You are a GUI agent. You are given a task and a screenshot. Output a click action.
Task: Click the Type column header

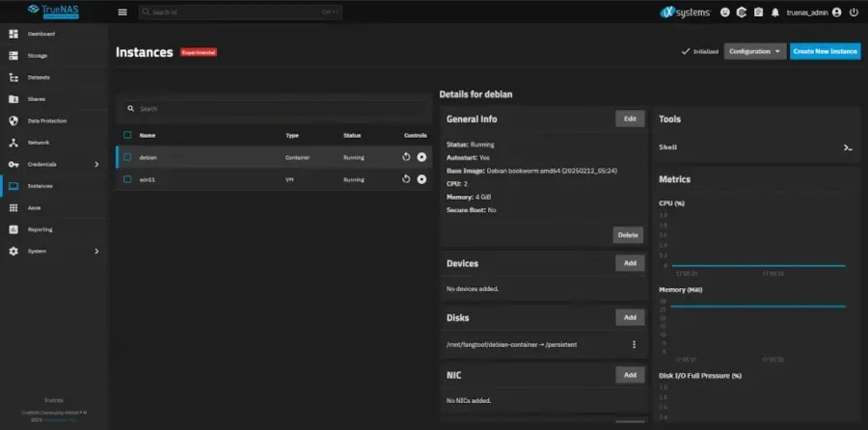[x=291, y=136]
